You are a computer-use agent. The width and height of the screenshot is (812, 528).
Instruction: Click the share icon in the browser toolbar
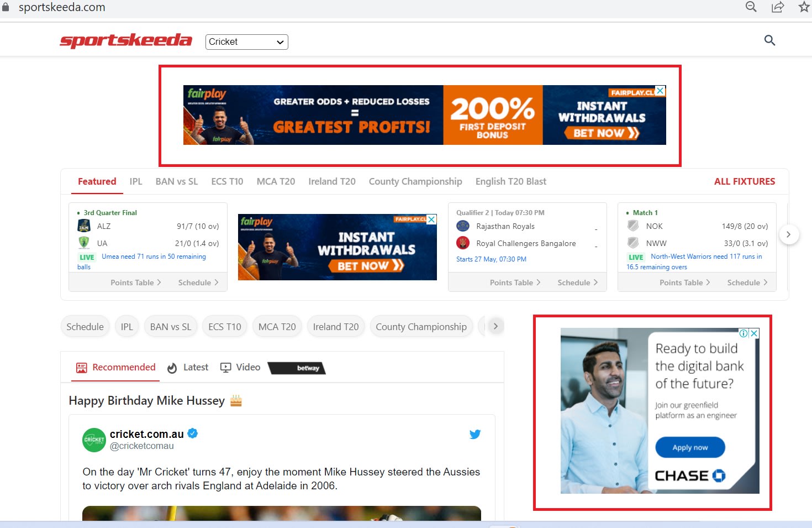pyautogui.click(x=777, y=7)
